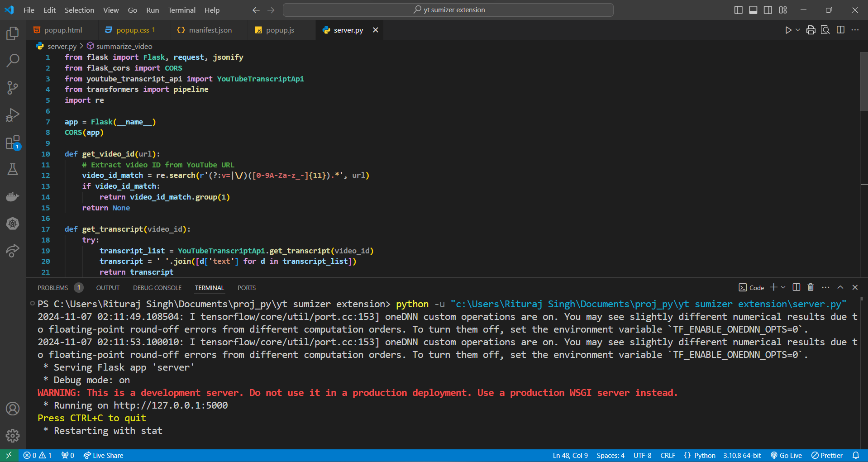
Task: Go forward with navigation arrow
Action: [x=271, y=10]
